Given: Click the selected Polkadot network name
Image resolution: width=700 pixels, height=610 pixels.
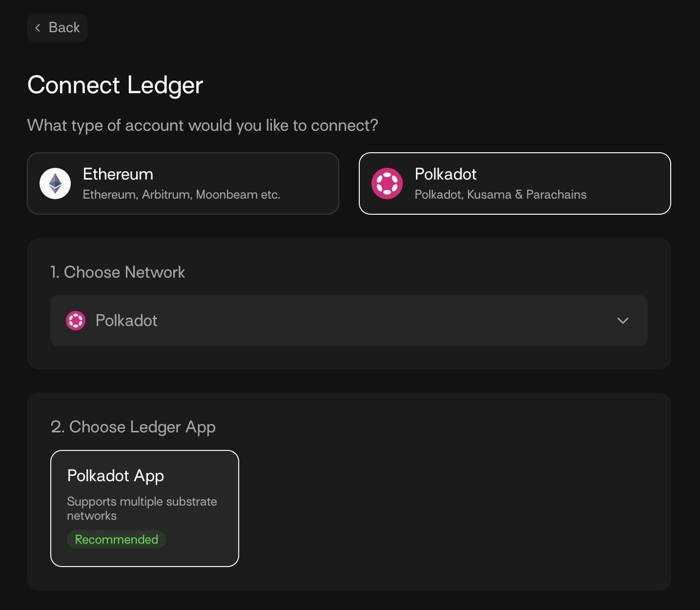Looking at the screenshot, I should pyautogui.click(x=126, y=321).
